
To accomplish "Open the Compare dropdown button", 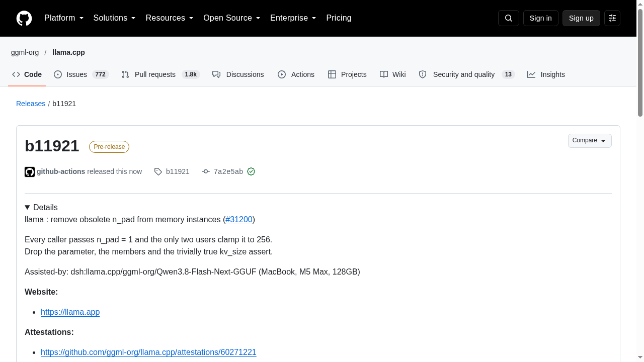I will [x=590, y=141].
